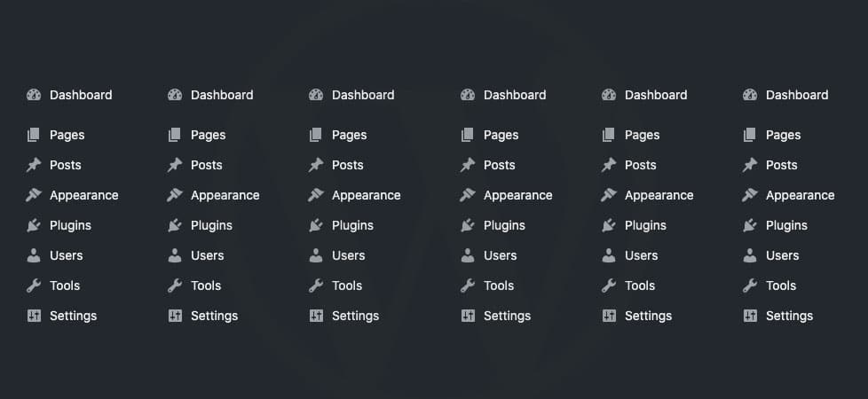Select Appearance label in rightmost column

click(801, 195)
